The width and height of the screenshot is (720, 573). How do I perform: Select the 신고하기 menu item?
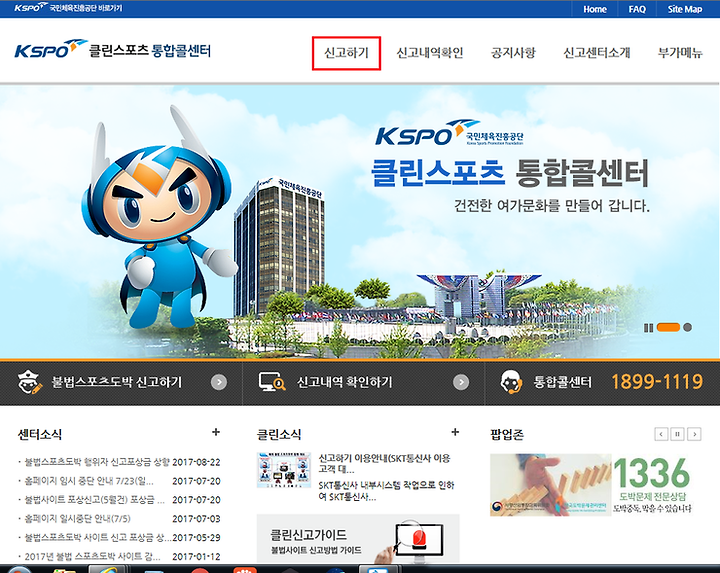(346, 53)
